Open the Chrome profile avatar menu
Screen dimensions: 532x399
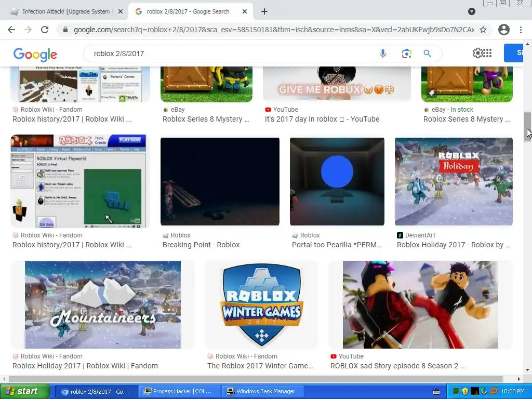click(x=504, y=30)
